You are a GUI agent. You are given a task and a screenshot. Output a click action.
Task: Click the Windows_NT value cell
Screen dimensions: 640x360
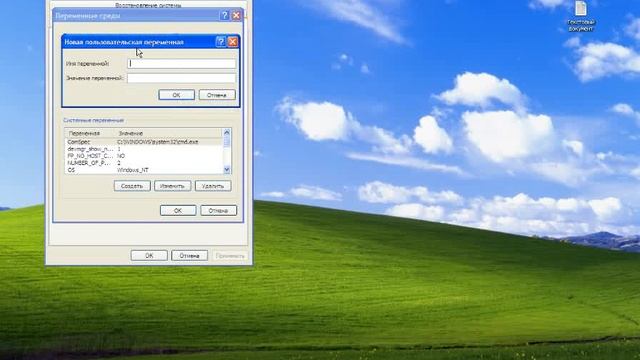click(x=133, y=170)
